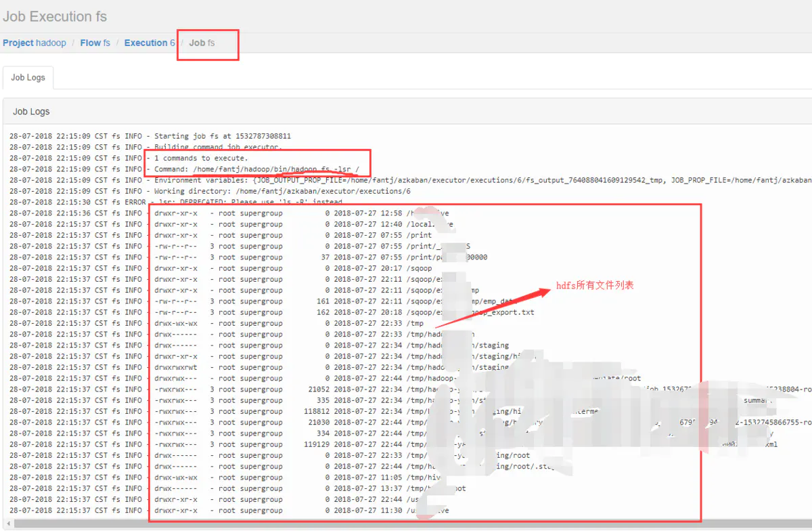The height and width of the screenshot is (531, 812).
Task: Open the Execution 6 breadcrumb link
Action: 150,43
